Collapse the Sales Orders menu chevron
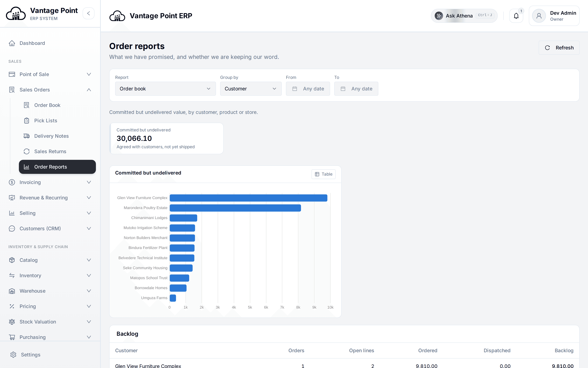Viewport: 588px width, 368px height. [x=89, y=90]
